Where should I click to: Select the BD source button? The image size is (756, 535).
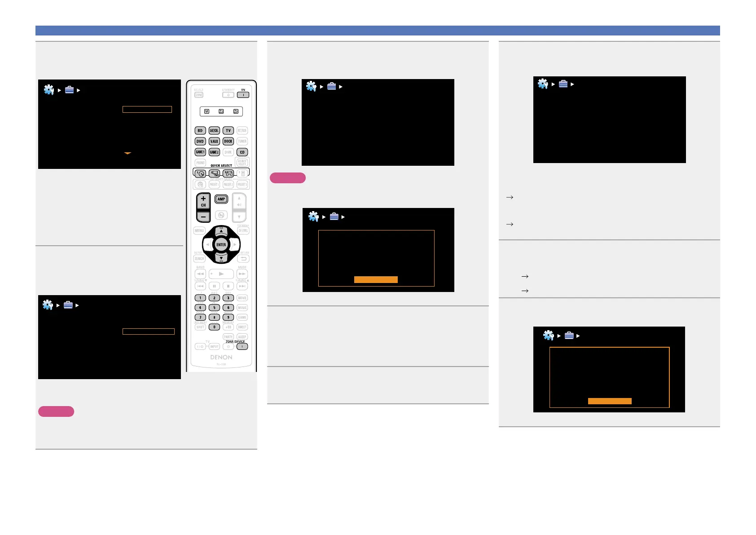[x=200, y=131]
